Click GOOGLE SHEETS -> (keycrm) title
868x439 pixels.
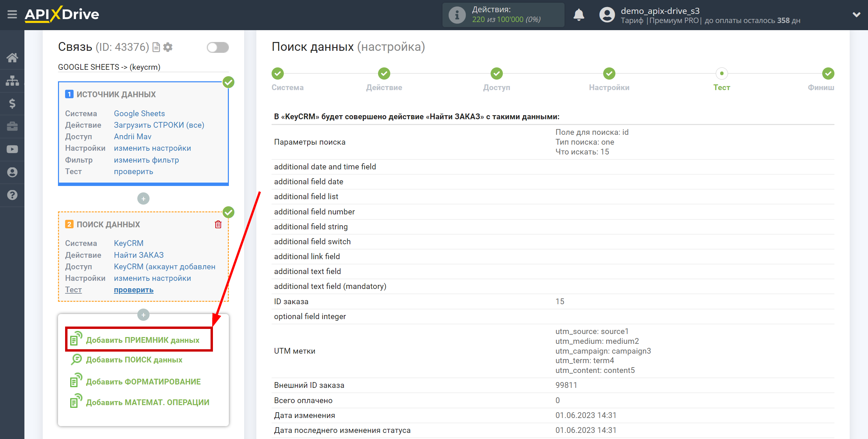(109, 67)
